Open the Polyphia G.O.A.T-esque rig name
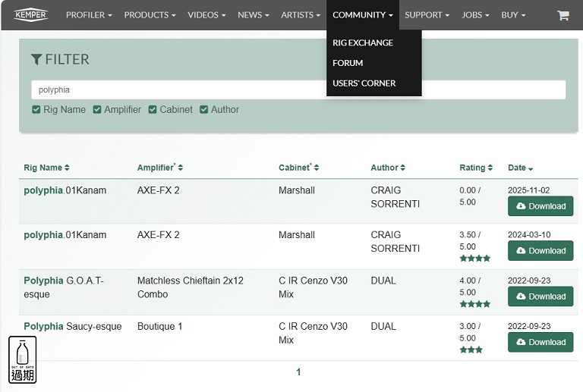The width and height of the screenshot is (583, 392). (64, 287)
